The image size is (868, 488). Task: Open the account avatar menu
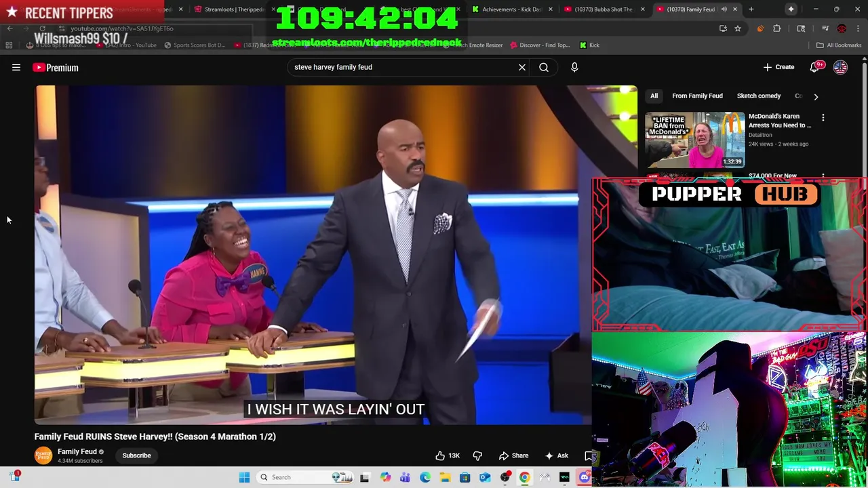click(x=840, y=67)
